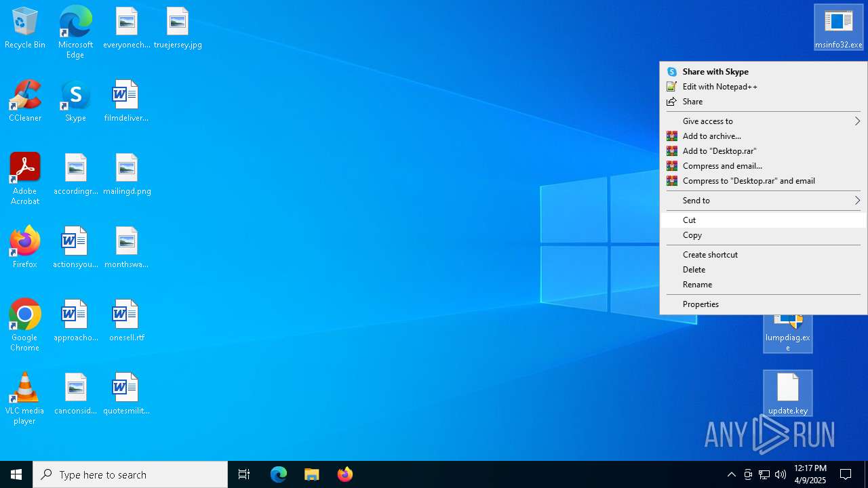Select the Skype desktop shortcut
This screenshot has width=868, height=488.
click(x=75, y=102)
